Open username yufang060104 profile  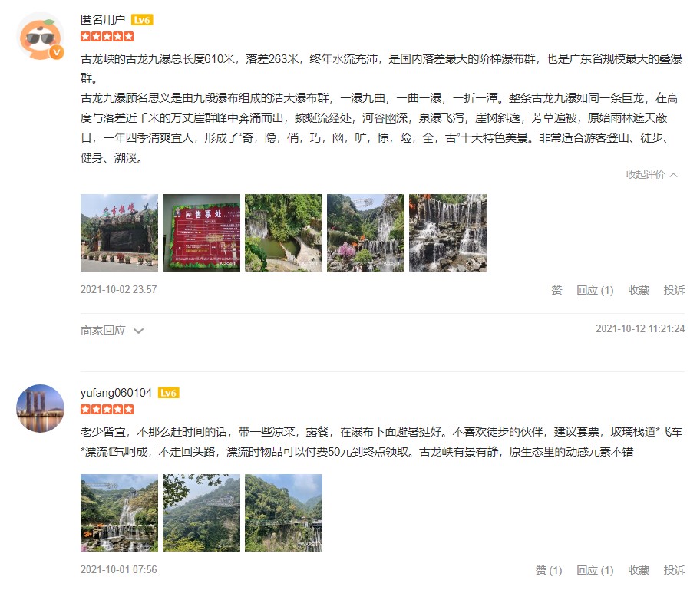coord(116,393)
